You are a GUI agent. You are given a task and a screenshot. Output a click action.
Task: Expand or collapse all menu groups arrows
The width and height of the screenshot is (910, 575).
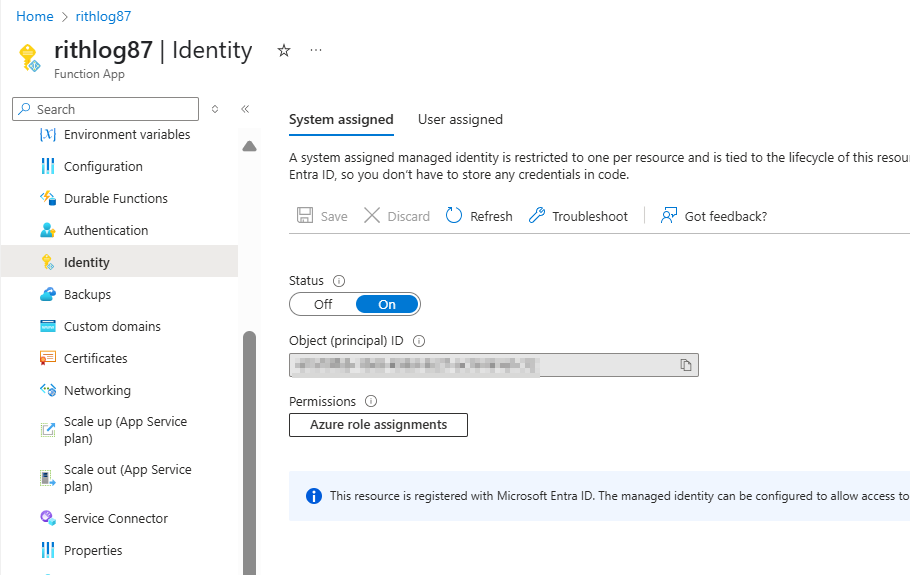[x=215, y=109]
